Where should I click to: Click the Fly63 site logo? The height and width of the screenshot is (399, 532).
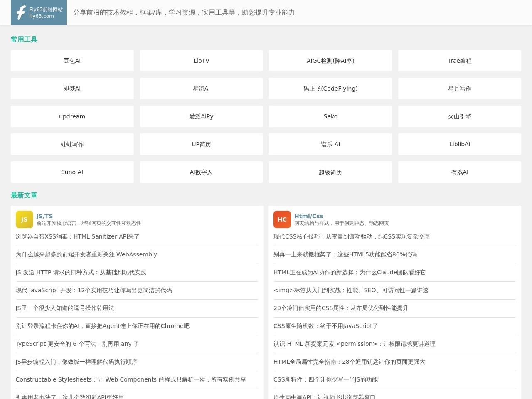[39, 12]
